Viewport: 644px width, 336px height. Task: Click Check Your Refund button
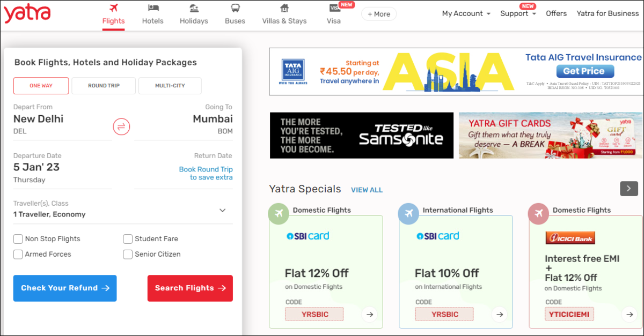tap(65, 288)
